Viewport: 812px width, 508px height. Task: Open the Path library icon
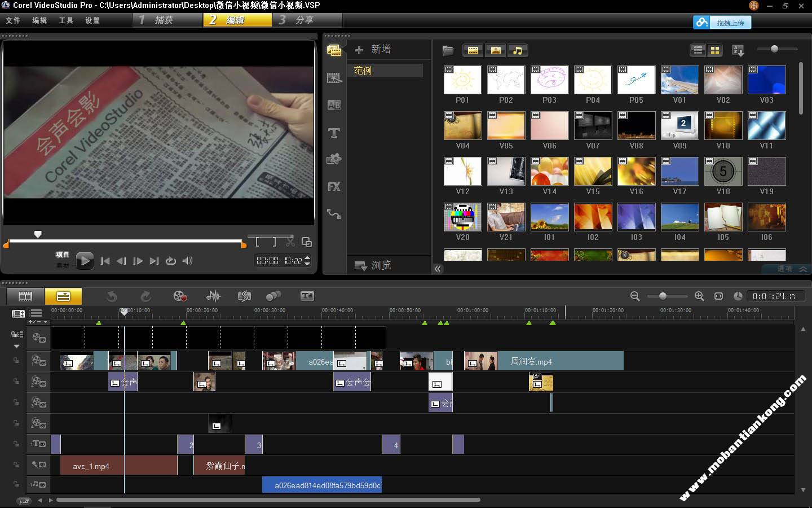(334, 214)
